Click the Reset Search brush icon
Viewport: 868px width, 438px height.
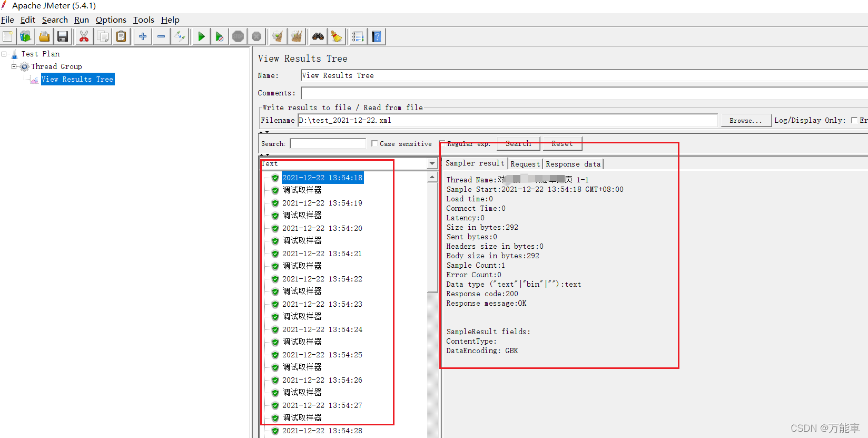point(336,36)
